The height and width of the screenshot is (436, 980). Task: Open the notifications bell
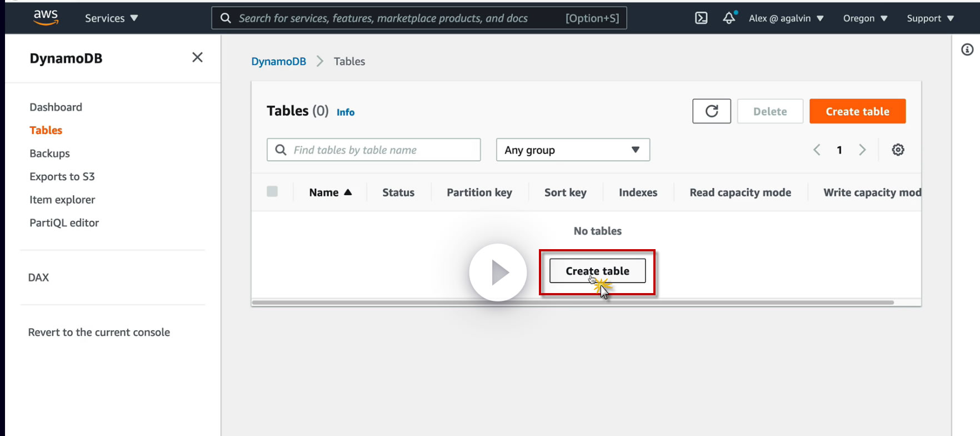(729, 18)
